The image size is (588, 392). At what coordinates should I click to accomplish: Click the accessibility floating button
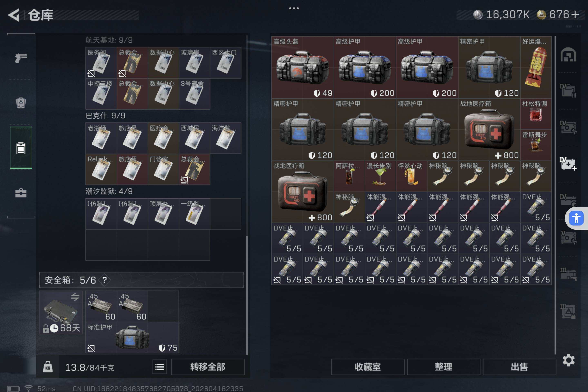(x=576, y=218)
